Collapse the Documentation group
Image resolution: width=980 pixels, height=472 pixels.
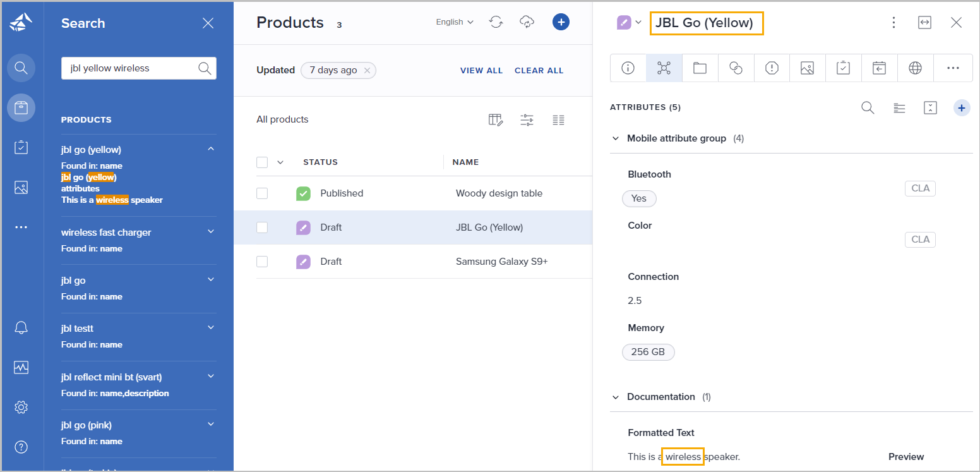click(x=616, y=397)
